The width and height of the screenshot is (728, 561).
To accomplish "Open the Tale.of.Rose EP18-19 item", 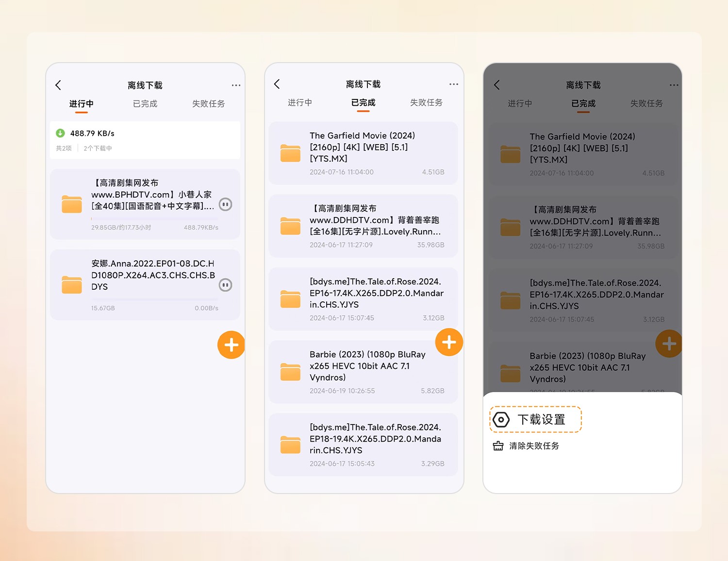I will (364, 445).
